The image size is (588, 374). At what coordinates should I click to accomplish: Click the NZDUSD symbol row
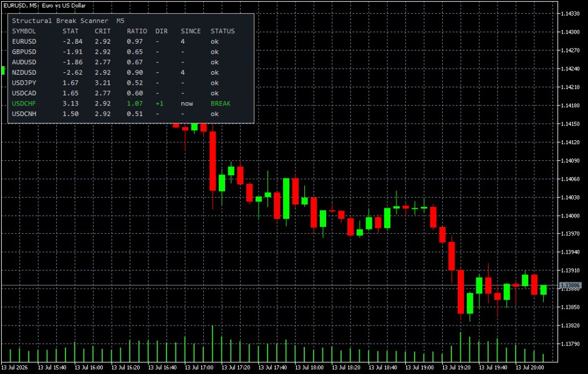pyautogui.click(x=24, y=73)
